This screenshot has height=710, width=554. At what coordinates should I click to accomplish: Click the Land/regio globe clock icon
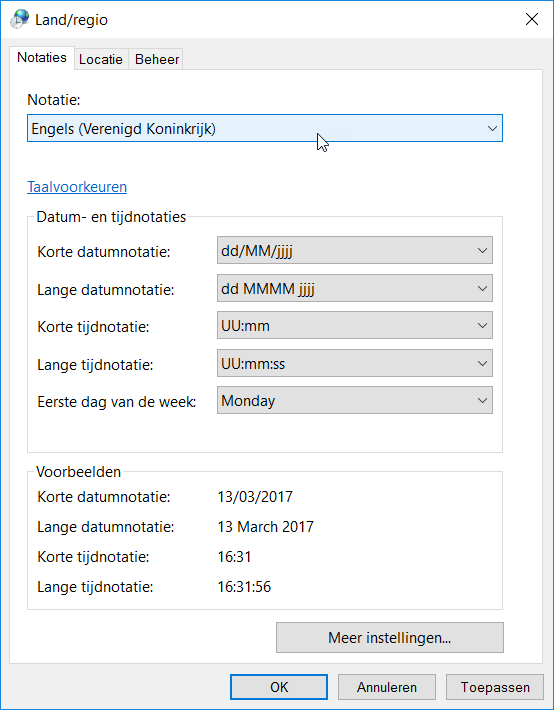coord(19,20)
